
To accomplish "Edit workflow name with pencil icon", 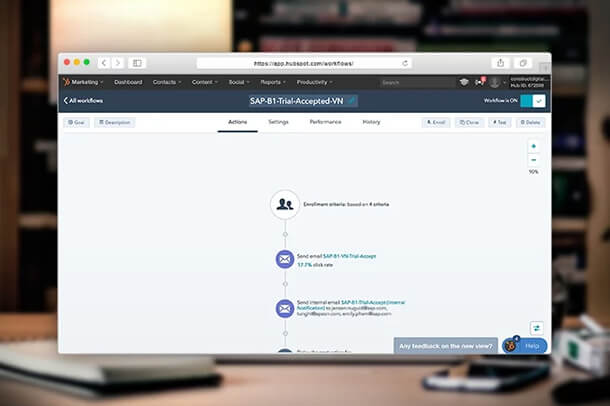I will point(352,101).
